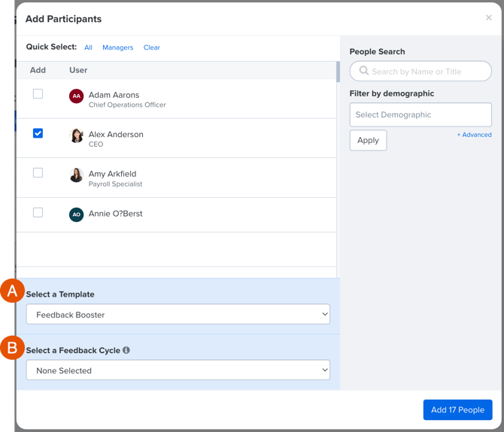Uncheck the Alex Anderson checkbox
The height and width of the screenshot is (432, 504).
38,133
